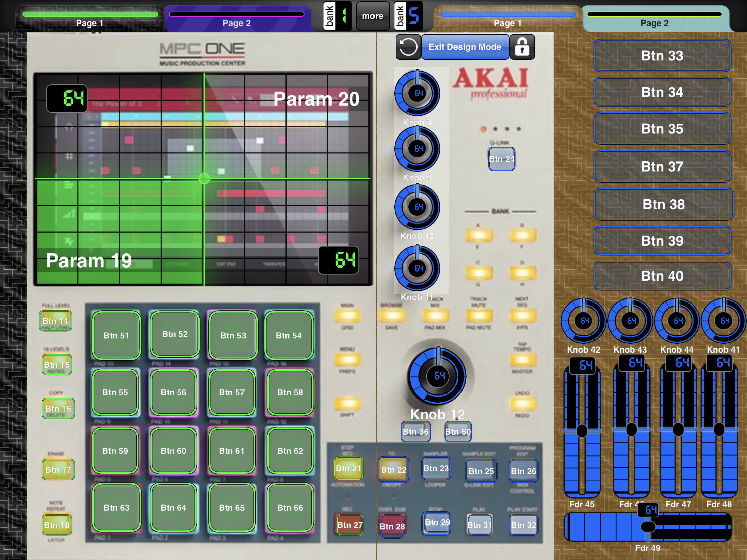
Task: Tap the Btn 56 drum pad
Action: tap(174, 392)
